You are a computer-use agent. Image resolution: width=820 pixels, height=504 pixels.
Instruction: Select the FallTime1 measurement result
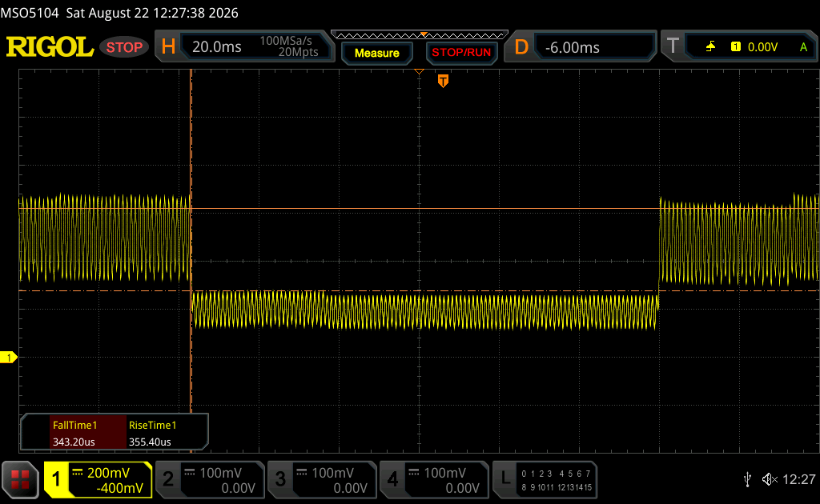coord(88,433)
